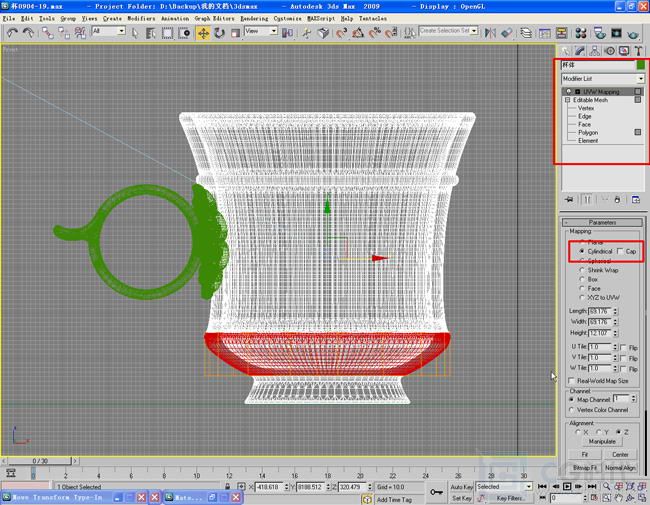Click Bind to Space Warp icon
The height and width of the screenshot is (505, 650).
point(80,33)
